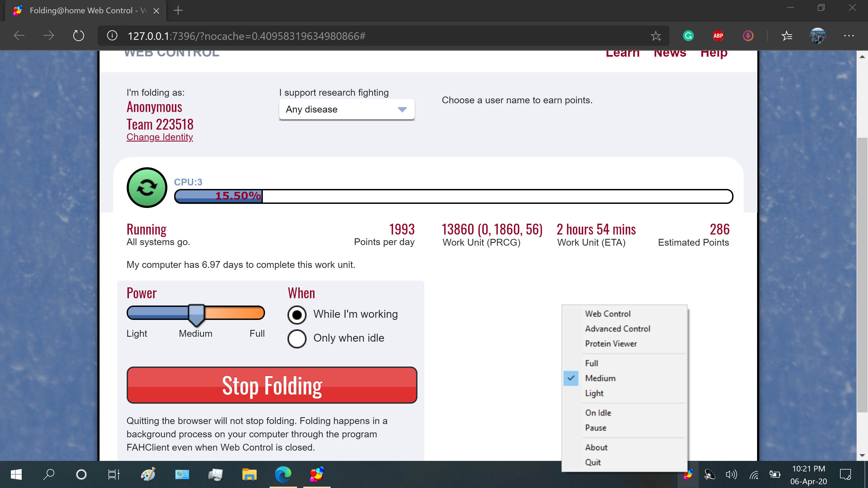The image size is (868, 488).
Task: View work unit progress bar
Action: (x=453, y=195)
